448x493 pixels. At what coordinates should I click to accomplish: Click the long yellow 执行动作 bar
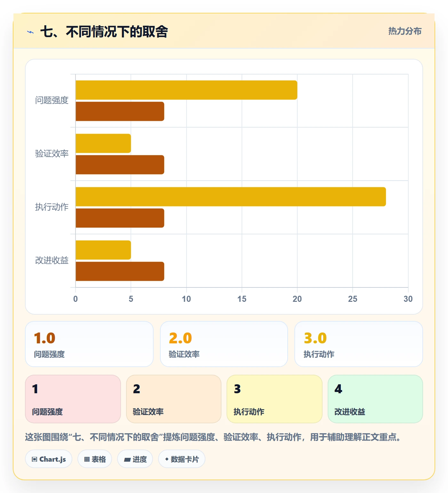231,197
